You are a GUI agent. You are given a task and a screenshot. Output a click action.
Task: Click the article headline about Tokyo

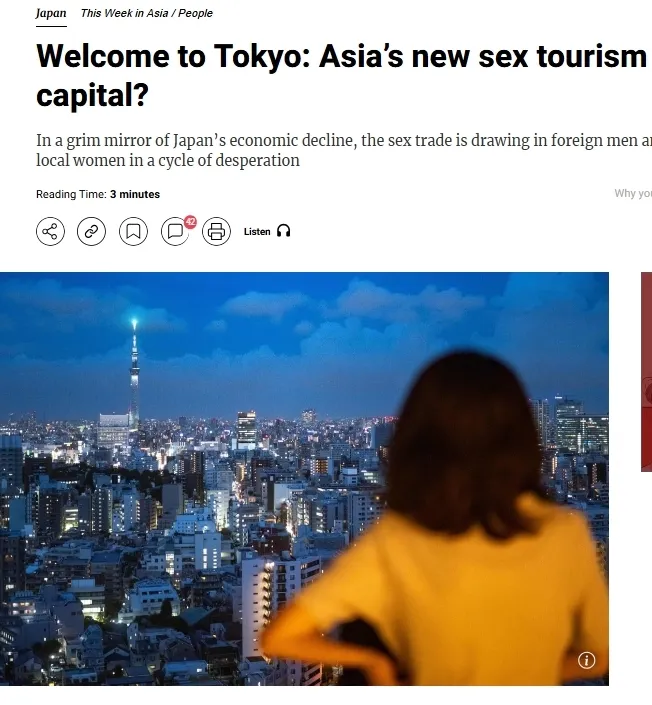pyautogui.click(x=342, y=76)
